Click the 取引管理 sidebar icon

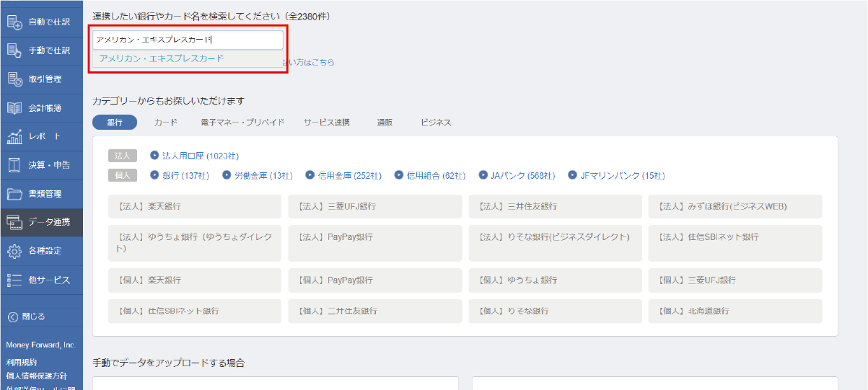point(14,79)
